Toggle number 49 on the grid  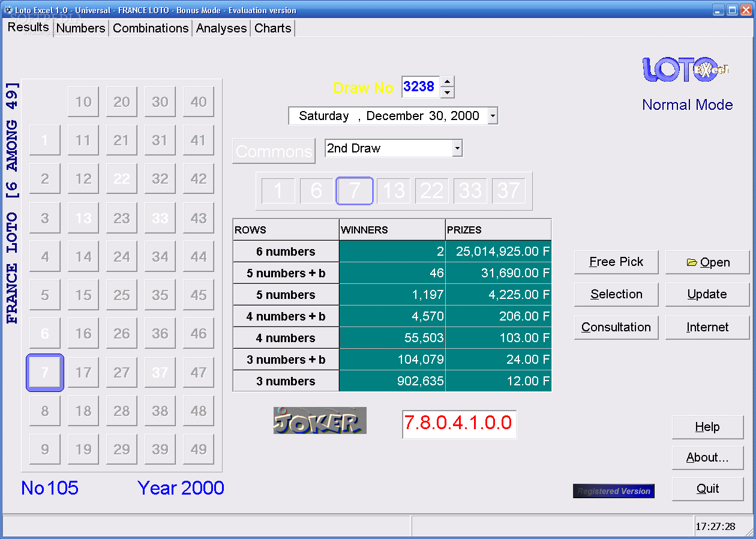[x=199, y=450]
